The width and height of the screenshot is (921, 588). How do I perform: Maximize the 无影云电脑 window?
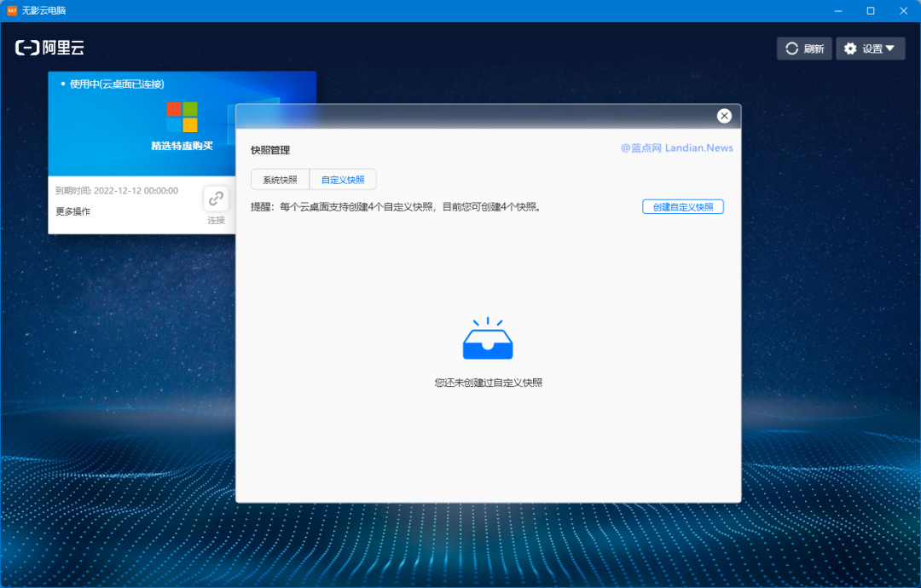[871, 11]
